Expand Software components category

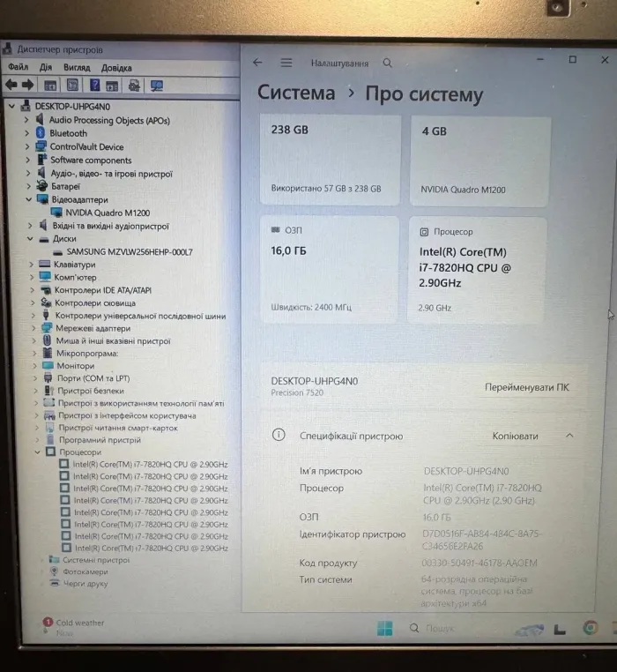click(x=28, y=160)
